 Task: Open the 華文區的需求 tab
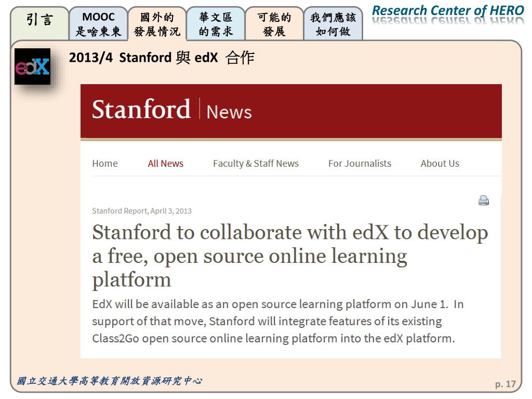click(x=216, y=23)
